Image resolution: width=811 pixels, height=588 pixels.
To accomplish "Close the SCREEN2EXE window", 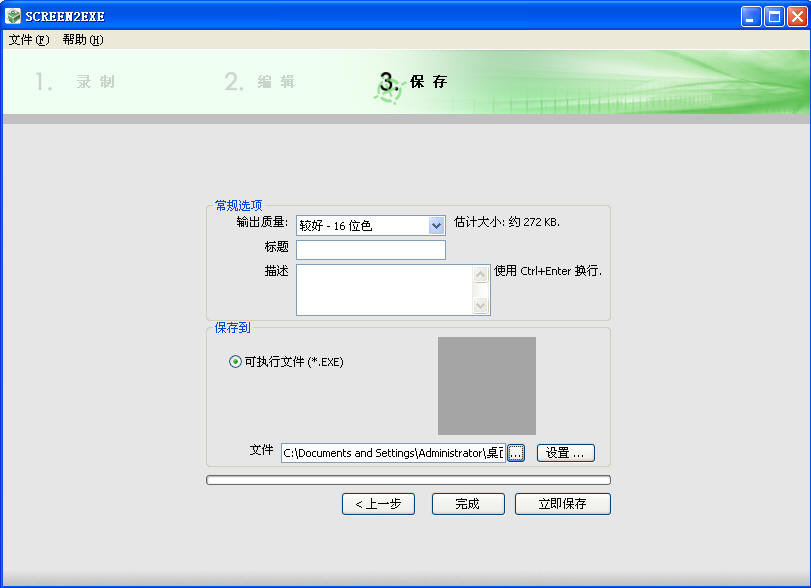I will pyautogui.click(x=797, y=17).
